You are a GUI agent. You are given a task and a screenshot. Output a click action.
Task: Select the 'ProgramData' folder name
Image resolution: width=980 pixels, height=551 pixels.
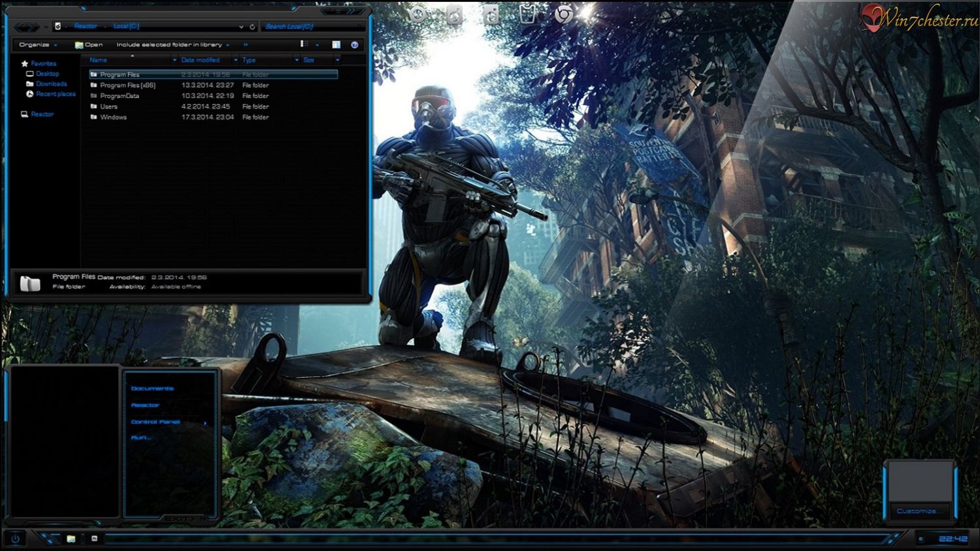point(120,95)
